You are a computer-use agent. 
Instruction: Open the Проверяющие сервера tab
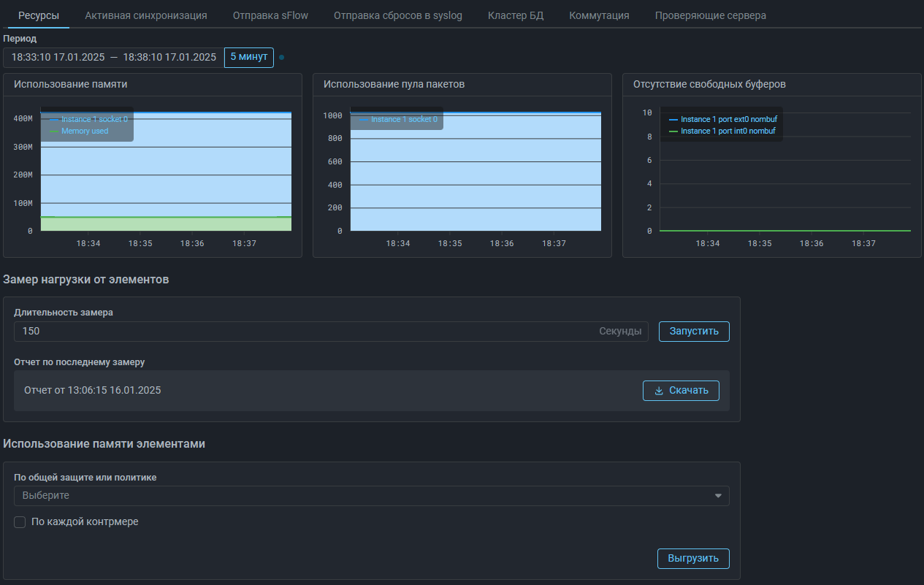point(710,15)
